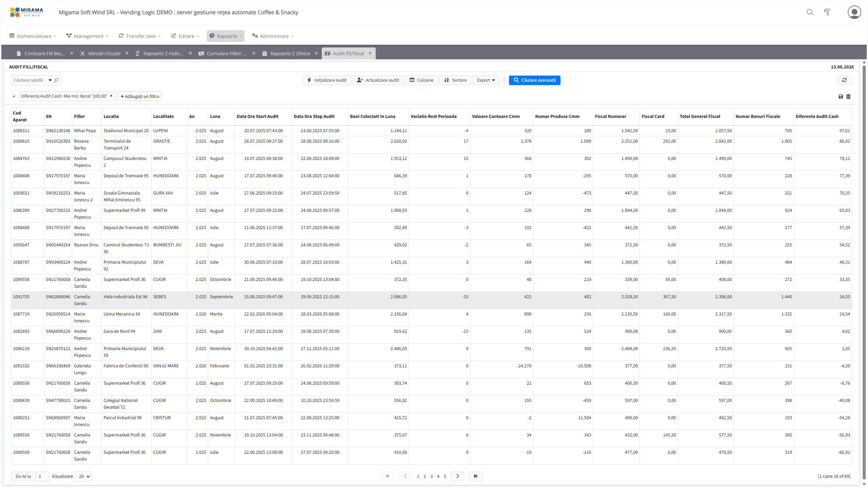
Task: Open the global search magnifier icon
Action: pyautogui.click(x=810, y=12)
